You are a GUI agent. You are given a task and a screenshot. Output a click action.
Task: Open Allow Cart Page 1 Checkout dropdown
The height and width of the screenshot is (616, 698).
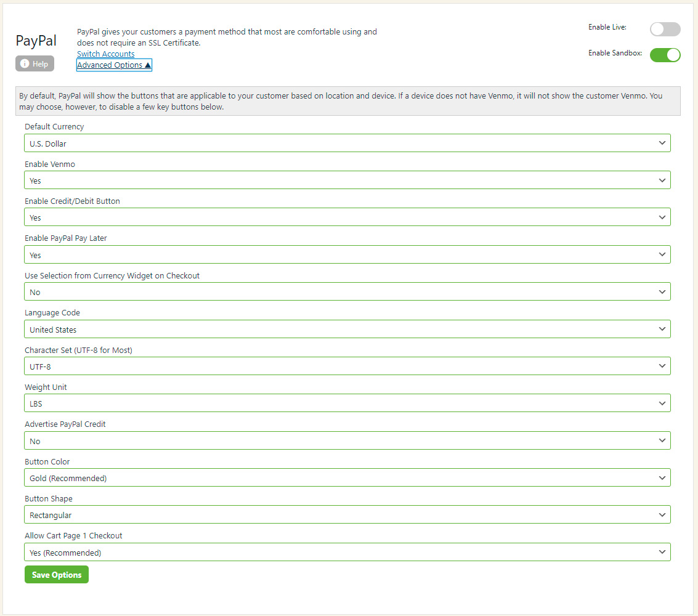[347, 553]
